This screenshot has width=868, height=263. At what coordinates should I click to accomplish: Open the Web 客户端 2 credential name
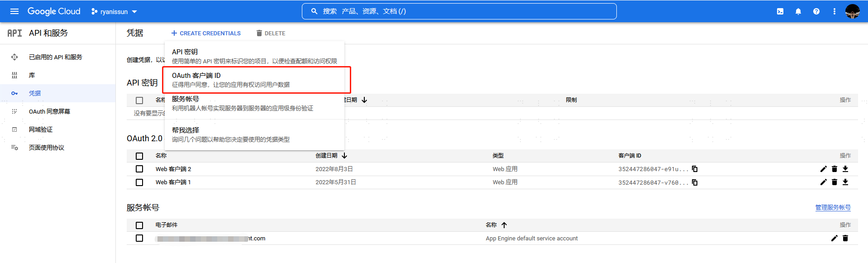click(x=173, y=169)
